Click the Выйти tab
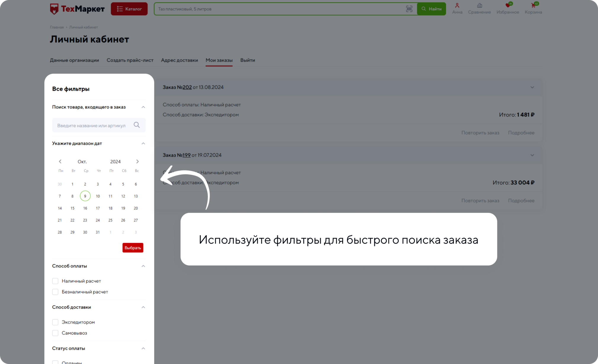The image size is (598, 364). [247, 60]
